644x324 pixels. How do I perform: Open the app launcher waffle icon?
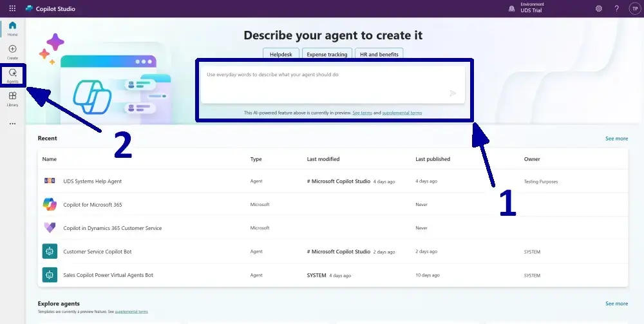pos(12,8)
